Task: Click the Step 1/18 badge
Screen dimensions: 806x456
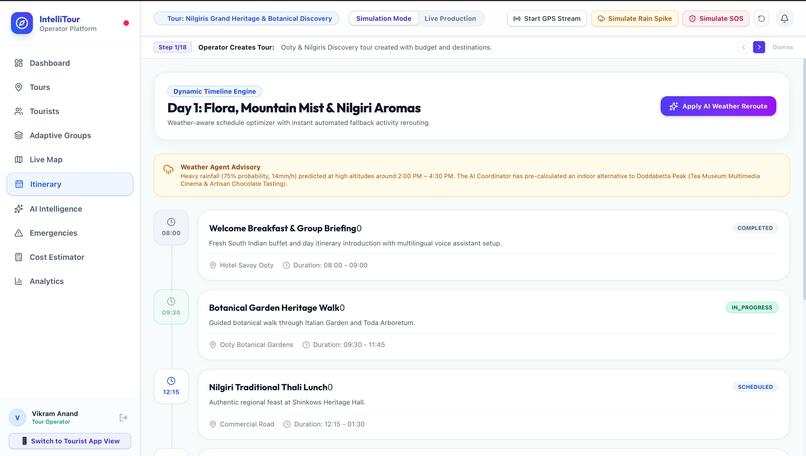Action: click(x=173, y=47)
